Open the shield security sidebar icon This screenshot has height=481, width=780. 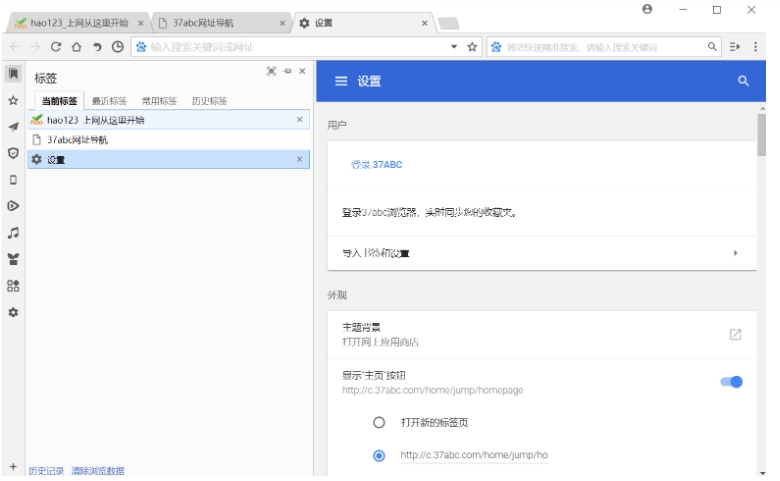13,153
